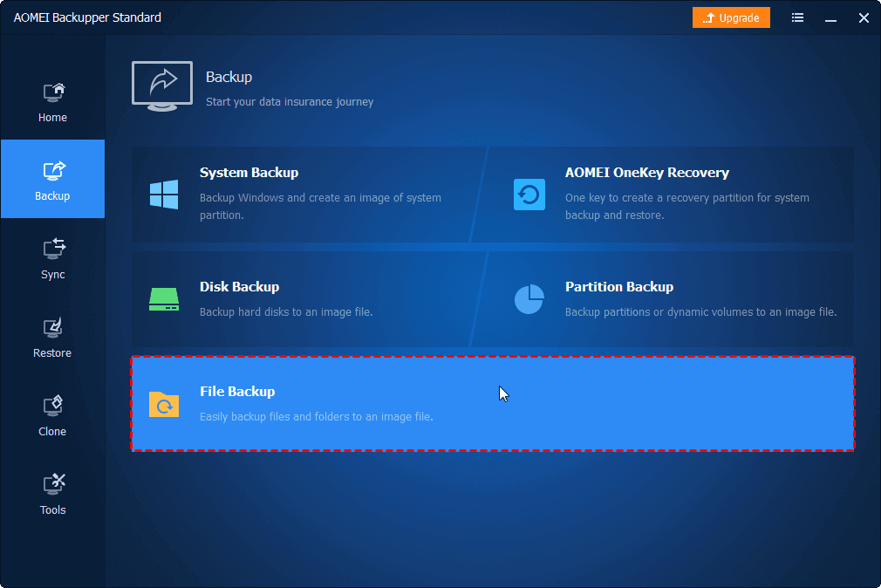Click the File Backup yellow folder icon
This screenshot has width=881, height=588.
coord(163,404)
